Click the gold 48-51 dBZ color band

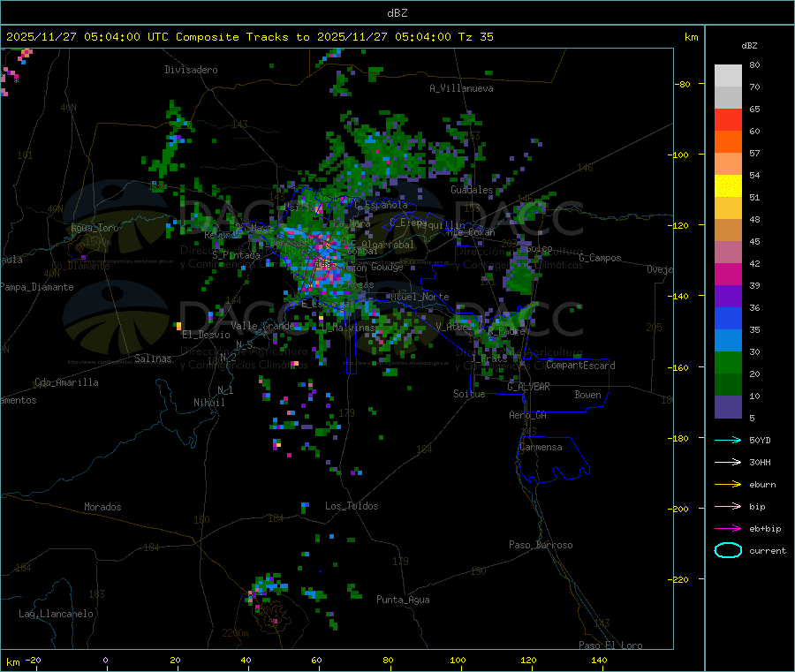pos(728,208)
